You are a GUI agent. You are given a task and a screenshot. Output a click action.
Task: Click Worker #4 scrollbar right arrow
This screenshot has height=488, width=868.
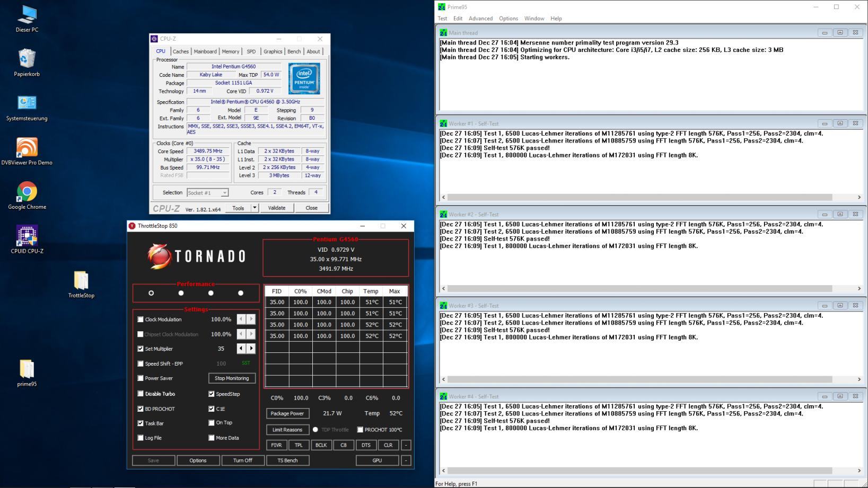click(x=859, y=471)
